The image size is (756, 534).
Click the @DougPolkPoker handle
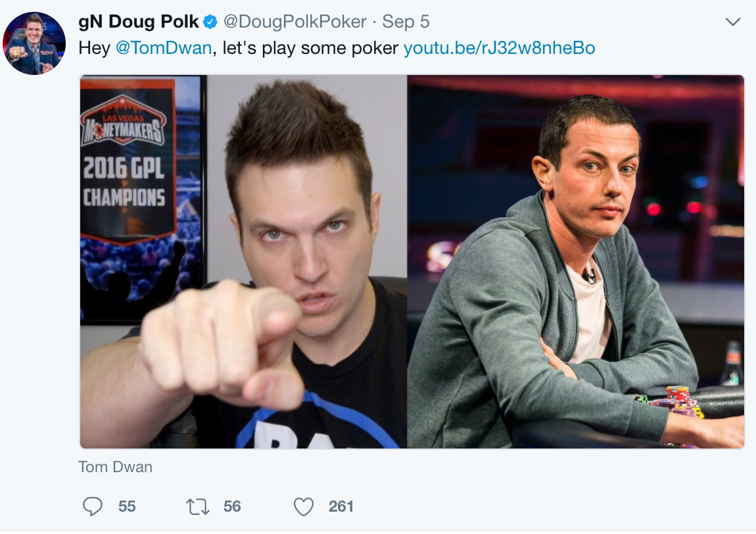click(295, 22)
